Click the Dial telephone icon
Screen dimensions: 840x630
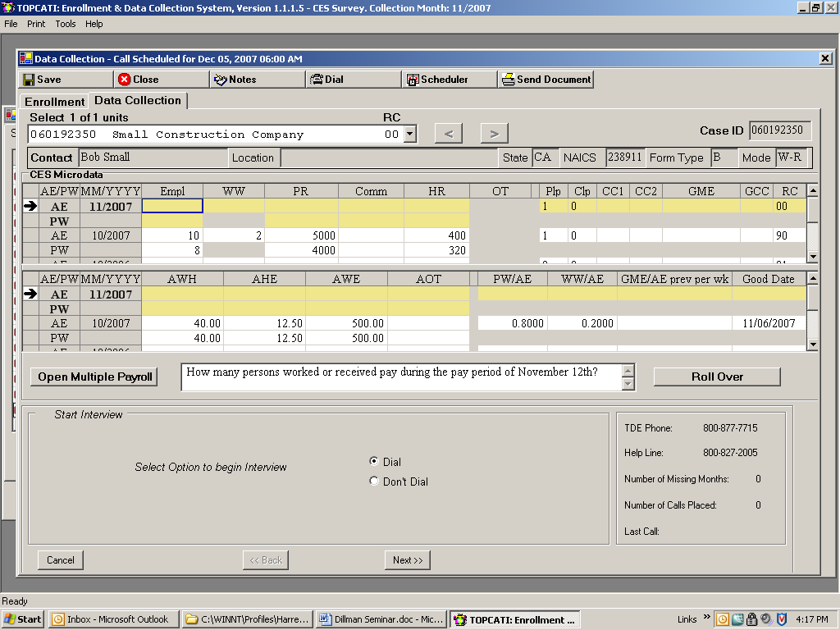click(x=317, y=80)
